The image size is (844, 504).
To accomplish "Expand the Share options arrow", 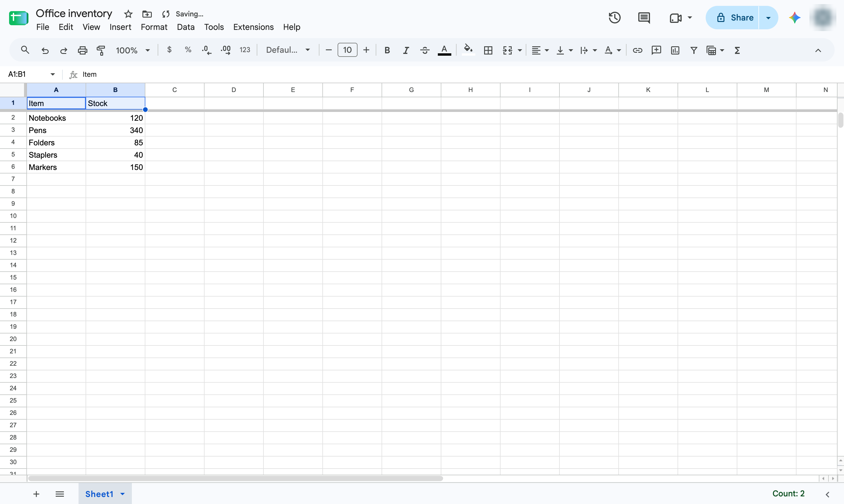I will click(x=768, y=18).
